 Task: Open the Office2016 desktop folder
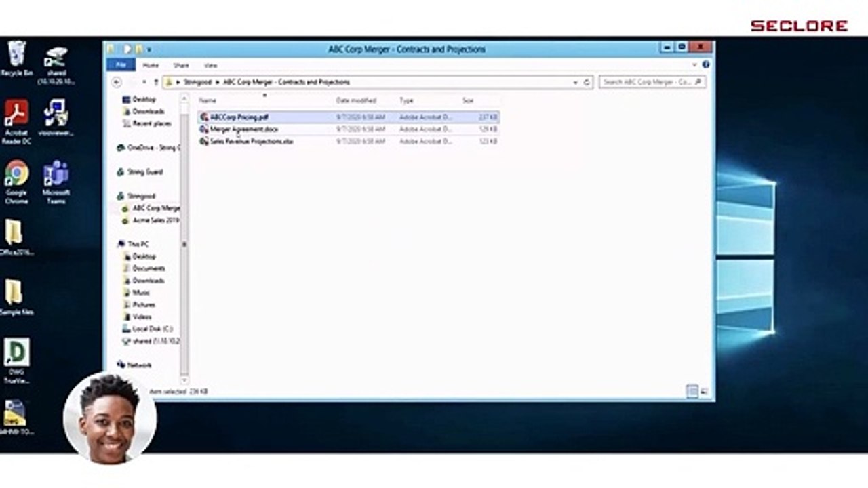pyautogui.click(x=16, y=237)
